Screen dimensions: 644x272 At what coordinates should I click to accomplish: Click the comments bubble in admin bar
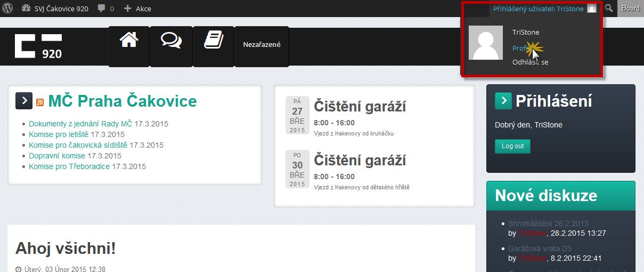pyautogui.click(x=105, y=9)
